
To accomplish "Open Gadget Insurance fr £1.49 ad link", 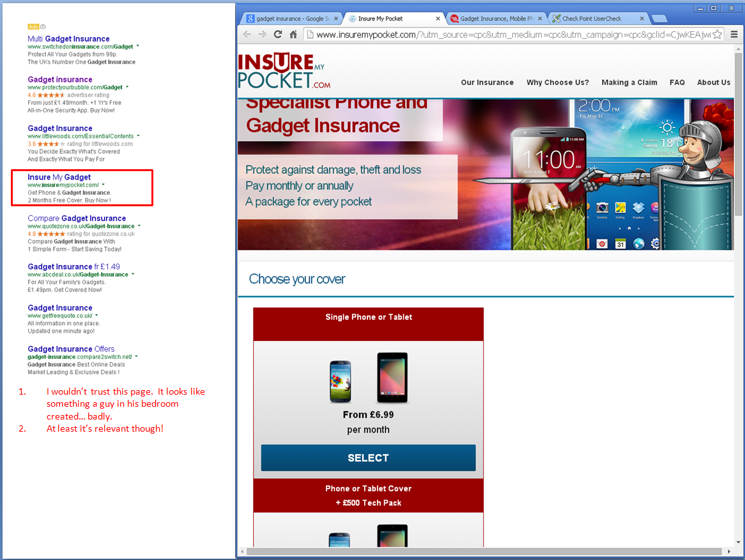I will pos(73,266).
